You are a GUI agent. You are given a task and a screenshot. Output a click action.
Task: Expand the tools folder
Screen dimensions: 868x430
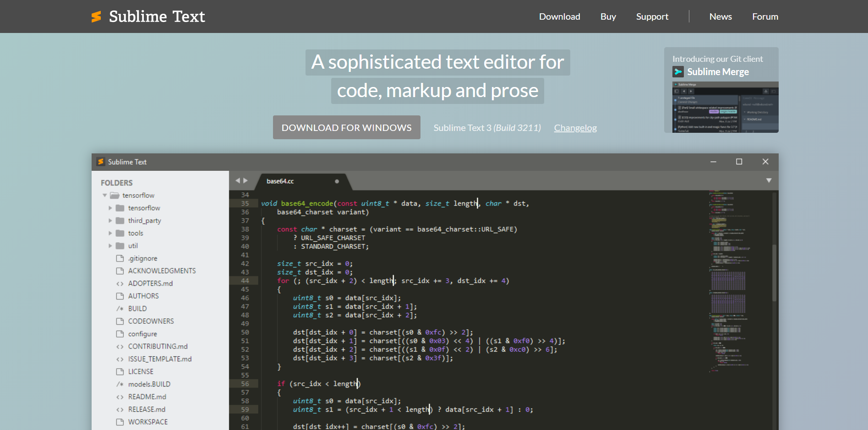coord(110,233)
